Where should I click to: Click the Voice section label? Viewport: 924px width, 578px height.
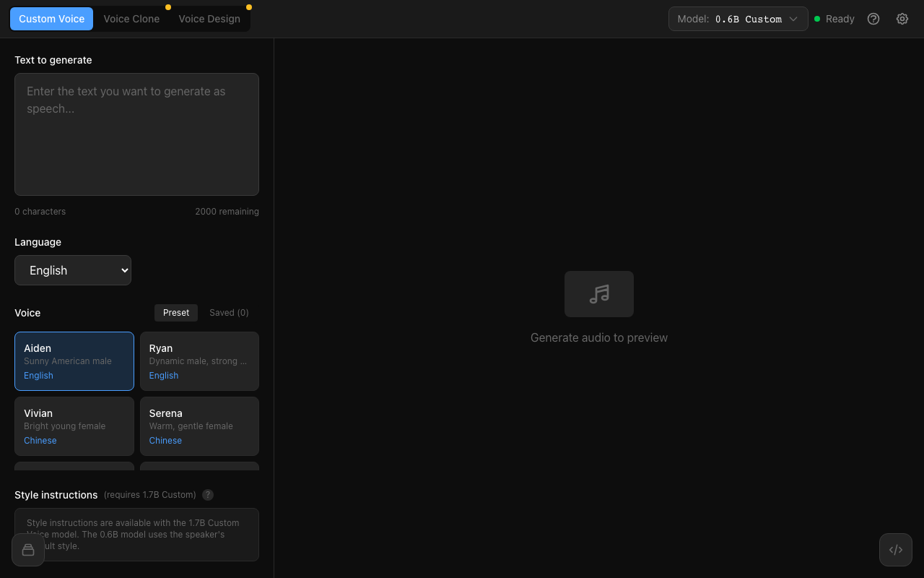[x=27, y=313]
